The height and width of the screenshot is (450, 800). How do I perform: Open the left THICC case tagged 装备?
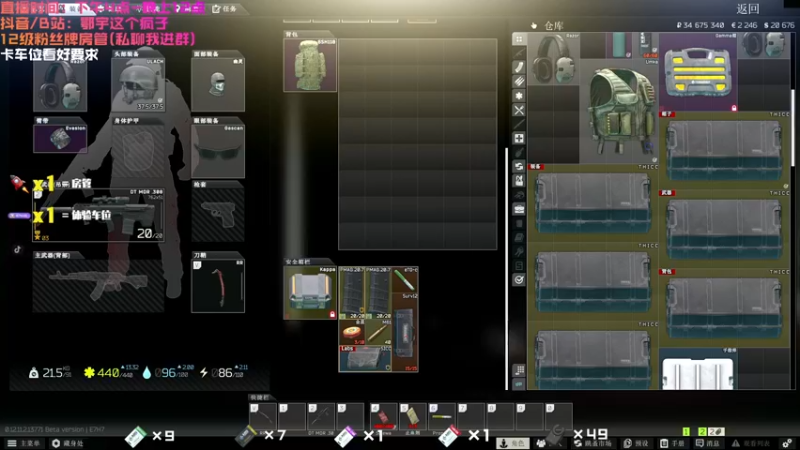(x=593, y=203)
